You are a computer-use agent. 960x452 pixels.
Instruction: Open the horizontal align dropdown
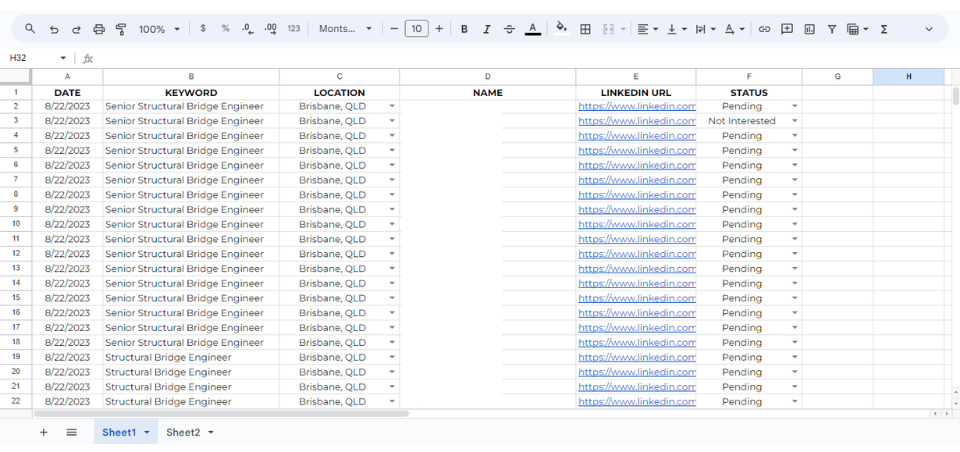[x=647, y=29]
